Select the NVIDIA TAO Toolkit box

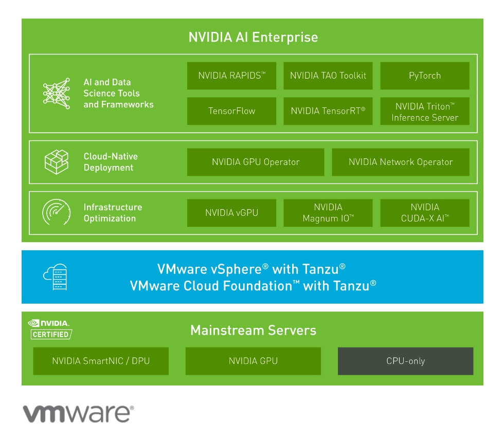pyautogui.click(x=328, y=76)
